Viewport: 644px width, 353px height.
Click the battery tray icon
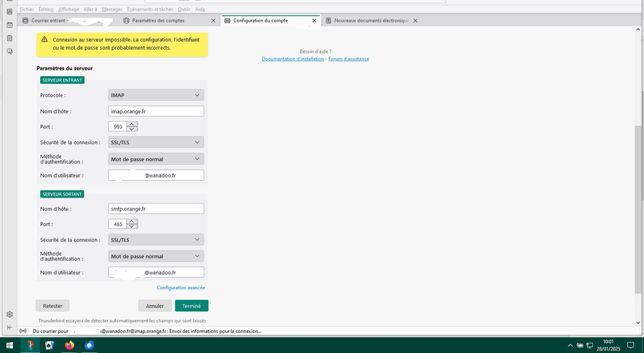pos(580,345)
